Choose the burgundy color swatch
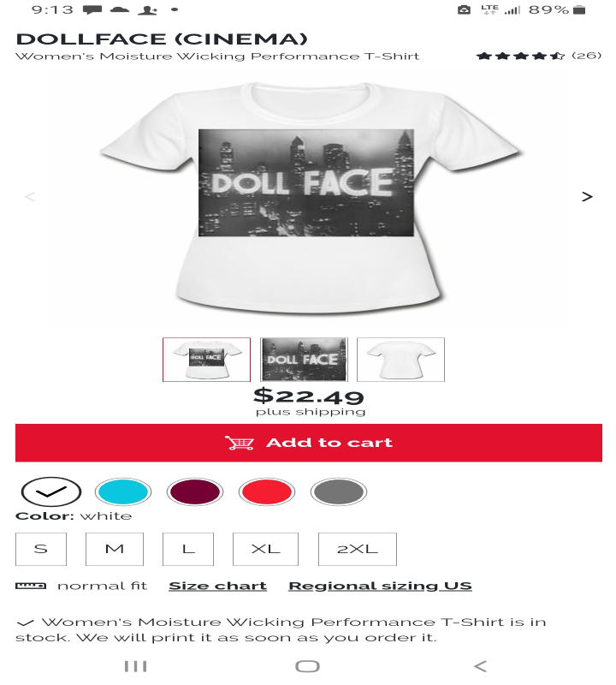 [195, 491]
